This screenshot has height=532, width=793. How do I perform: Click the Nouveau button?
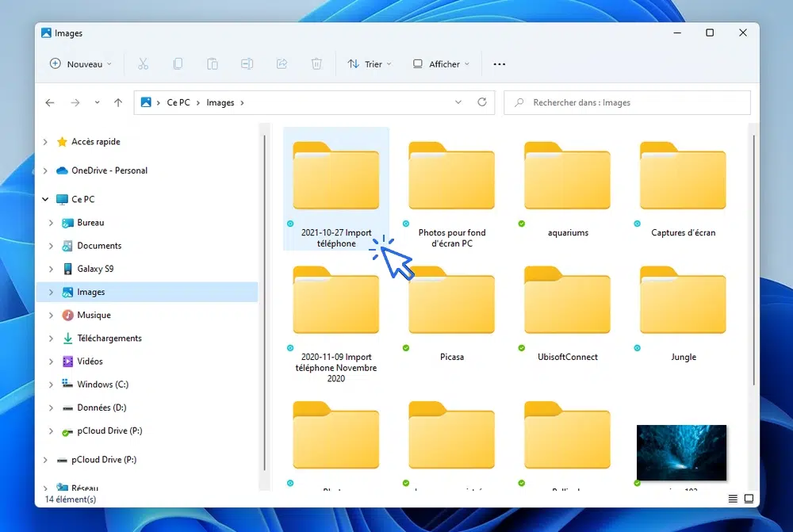tap(80, 64)
